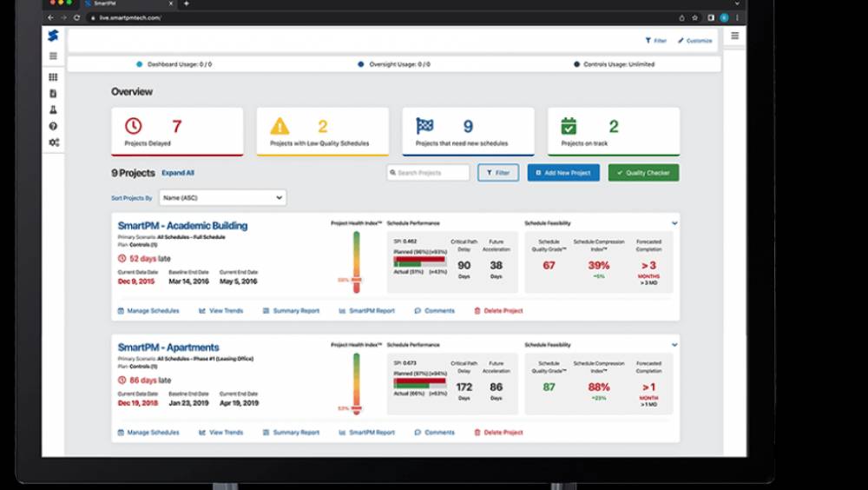Open the right-side hamburger menu icon
Screen dimensions: 868x490
pyautogui.click(x=734, y=36)
